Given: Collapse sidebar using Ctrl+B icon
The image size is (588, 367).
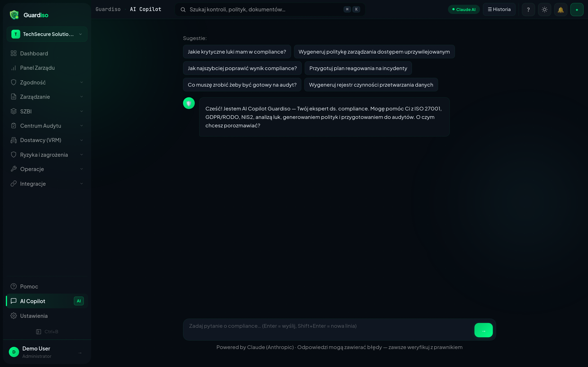Looking at the screenshot, I should point(39,332).
